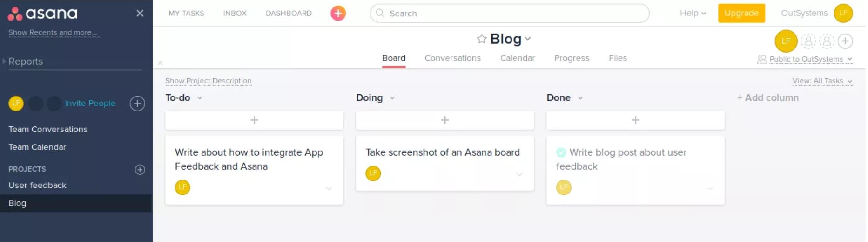This screenshot has height=242, width=868.
Task: Click Show Project Description link
Action: (209, 81)
